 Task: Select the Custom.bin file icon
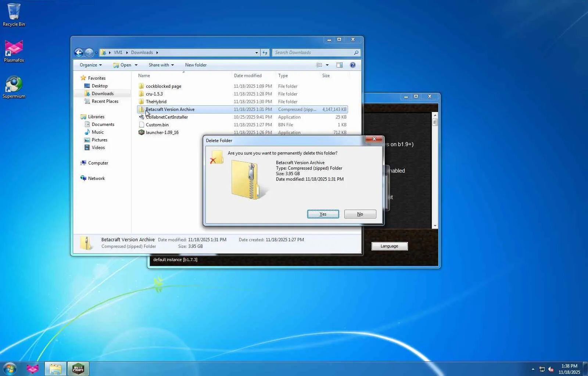(141, 125)
